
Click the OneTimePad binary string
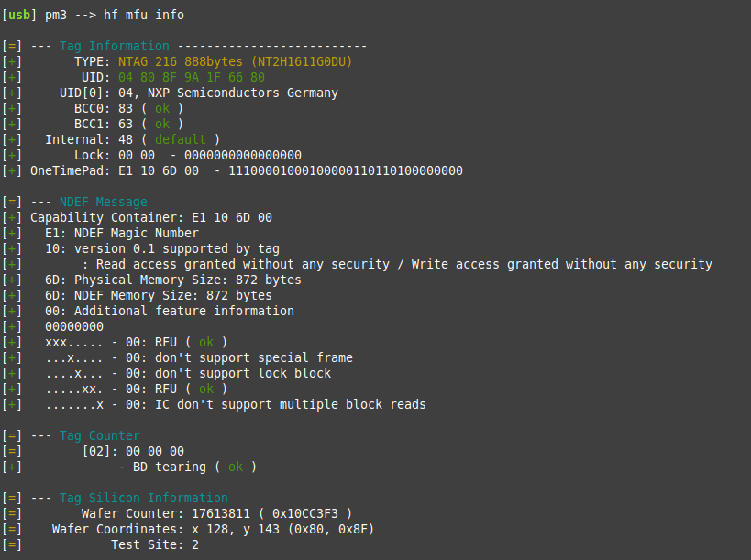point(345,170)
